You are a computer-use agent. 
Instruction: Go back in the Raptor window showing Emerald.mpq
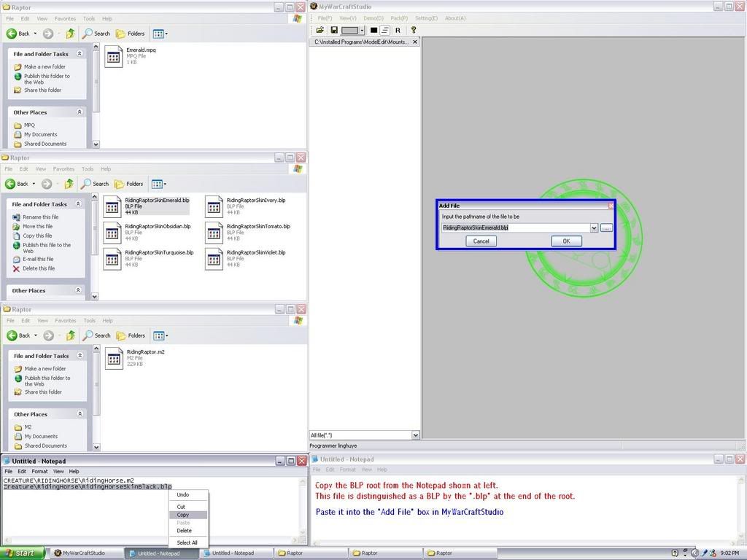pyautogui.click(x=18, y=34)
